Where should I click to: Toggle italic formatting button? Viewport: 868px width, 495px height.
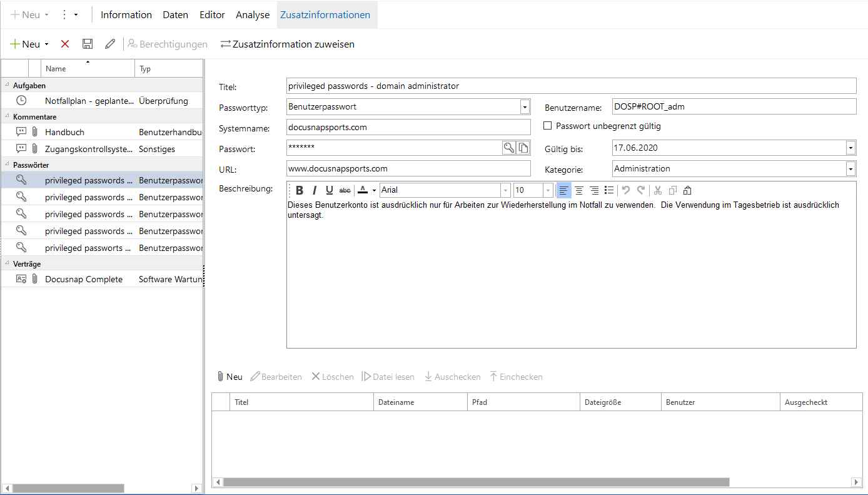(x=315, y=190)
